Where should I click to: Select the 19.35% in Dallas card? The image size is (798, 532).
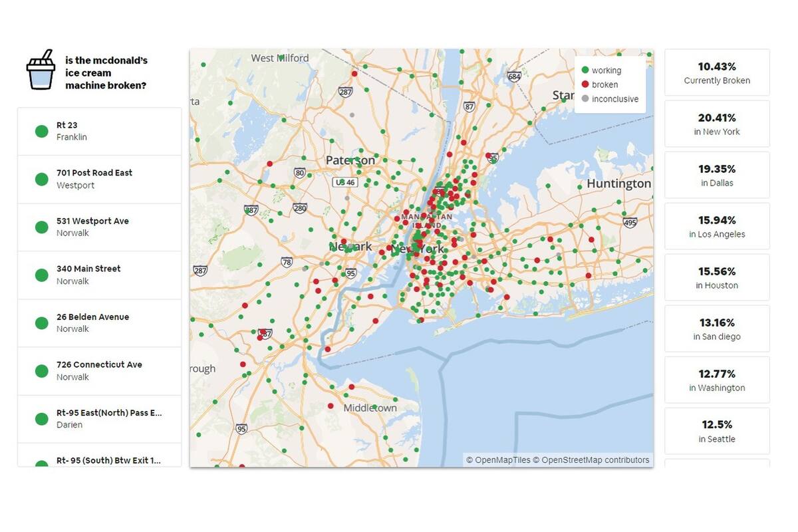tap(717, 175)
